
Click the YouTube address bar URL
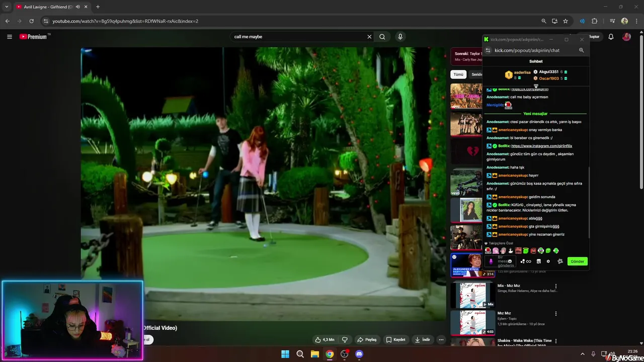click(125, 21)
